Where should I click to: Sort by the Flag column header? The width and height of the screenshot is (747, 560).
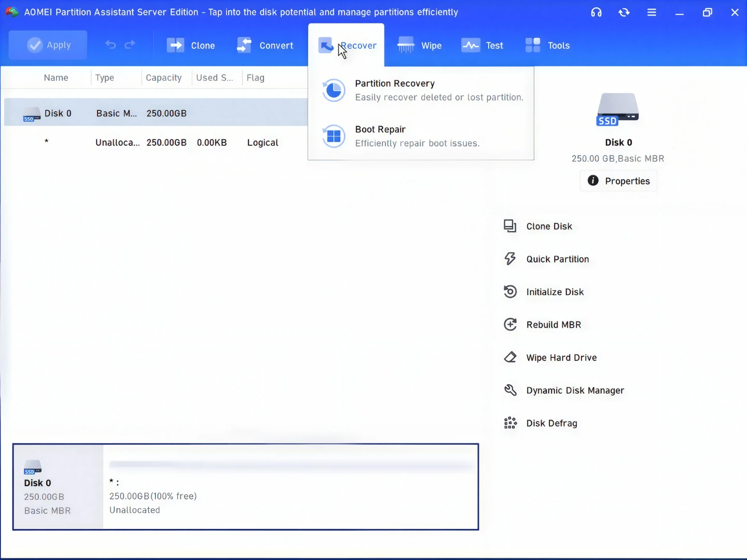click(256, 78)
